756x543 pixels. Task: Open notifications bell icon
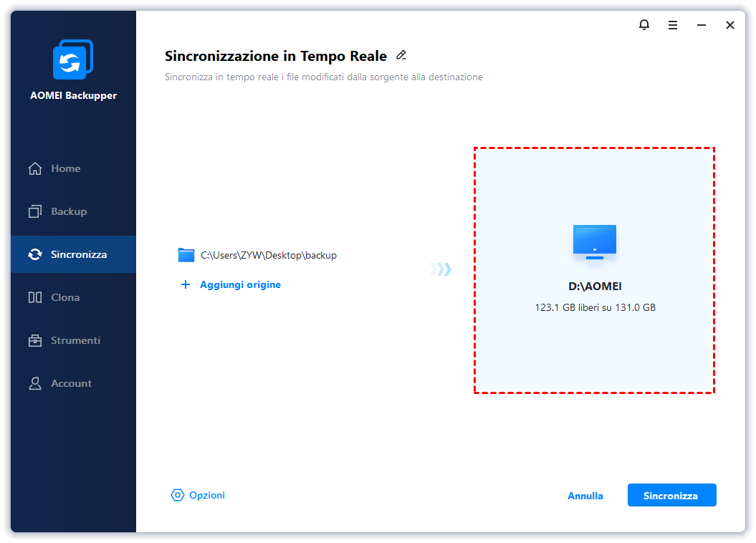[644, 24]
